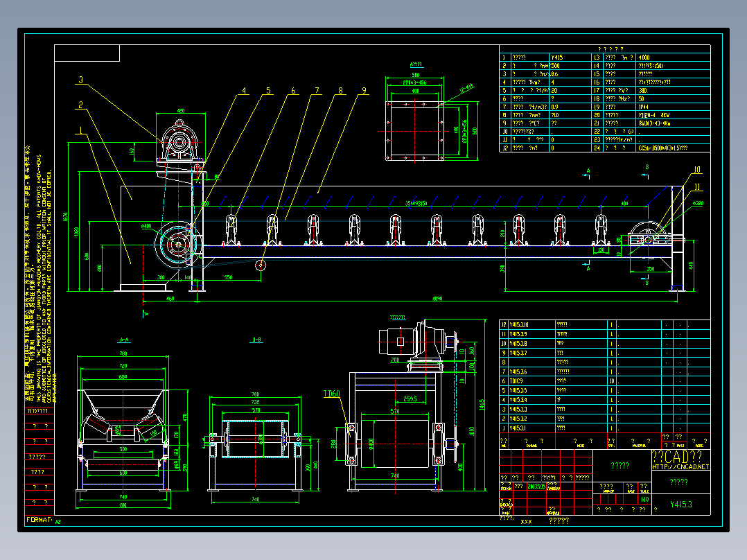Click callout number 5 above the conveyor

click(269, 91)
